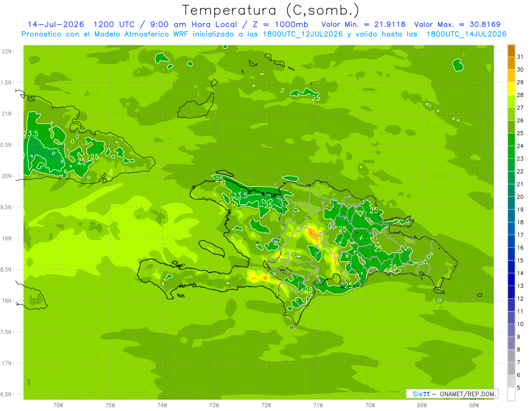The width and height of the screenshot is (532, 411).
Task: Click the color legend value '29'
Action: pyautogui.click(x=520, y=82)
